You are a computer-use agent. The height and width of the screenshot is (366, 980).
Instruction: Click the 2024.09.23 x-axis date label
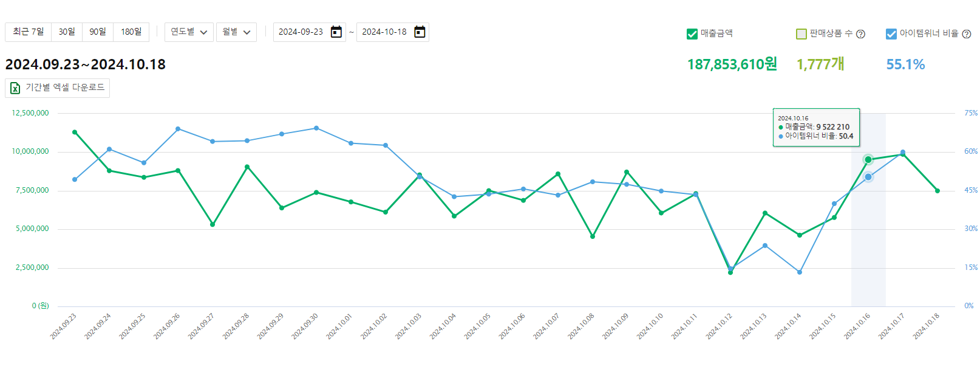pos(64,326)
